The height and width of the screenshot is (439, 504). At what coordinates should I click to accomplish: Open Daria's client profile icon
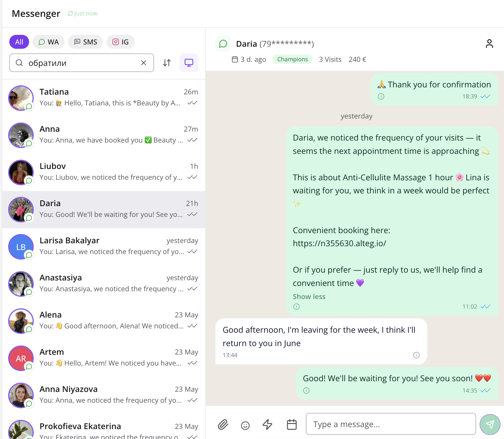pos(489,44)
